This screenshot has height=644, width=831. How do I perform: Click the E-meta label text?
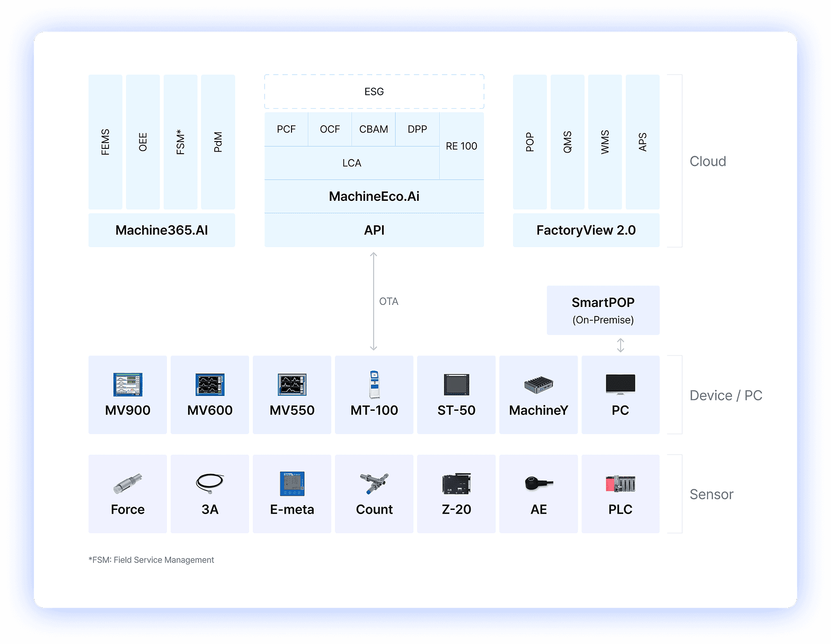coord(292,509)
